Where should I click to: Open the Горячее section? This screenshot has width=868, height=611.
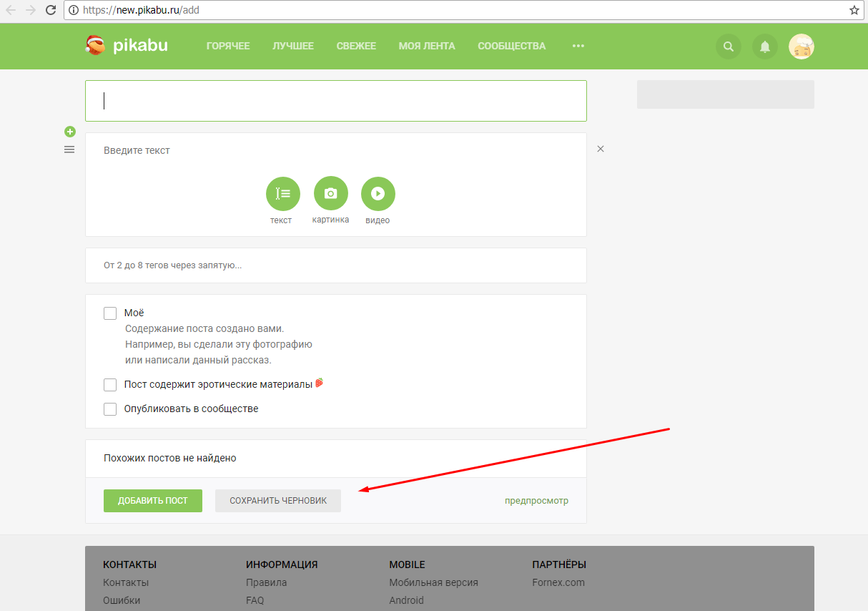[x=228, y=47]
